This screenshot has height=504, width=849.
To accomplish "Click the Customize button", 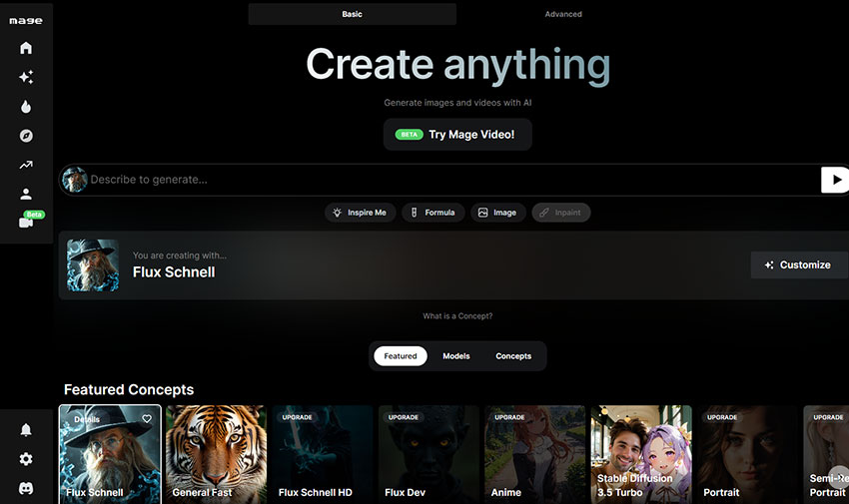I will (x=798, y=265).
